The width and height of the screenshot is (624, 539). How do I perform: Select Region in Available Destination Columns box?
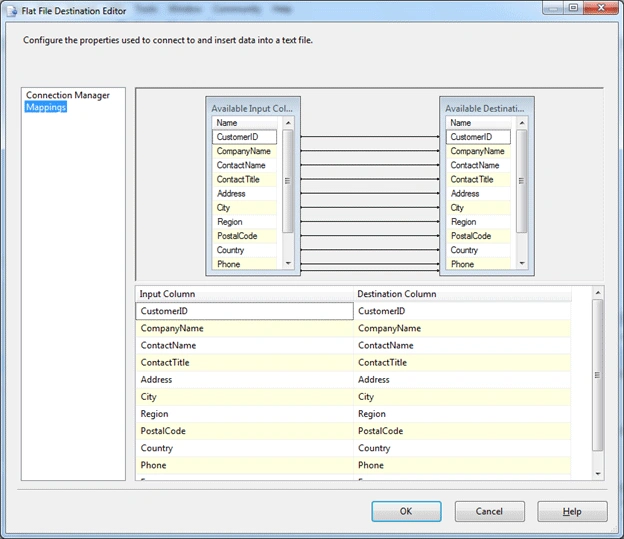click(478, 222)
